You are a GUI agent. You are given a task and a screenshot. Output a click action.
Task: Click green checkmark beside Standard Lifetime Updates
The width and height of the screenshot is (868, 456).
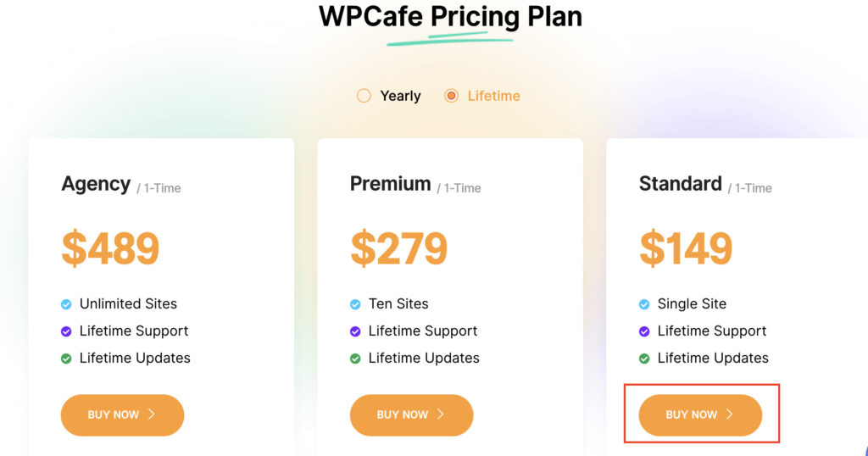pos(644,359)
